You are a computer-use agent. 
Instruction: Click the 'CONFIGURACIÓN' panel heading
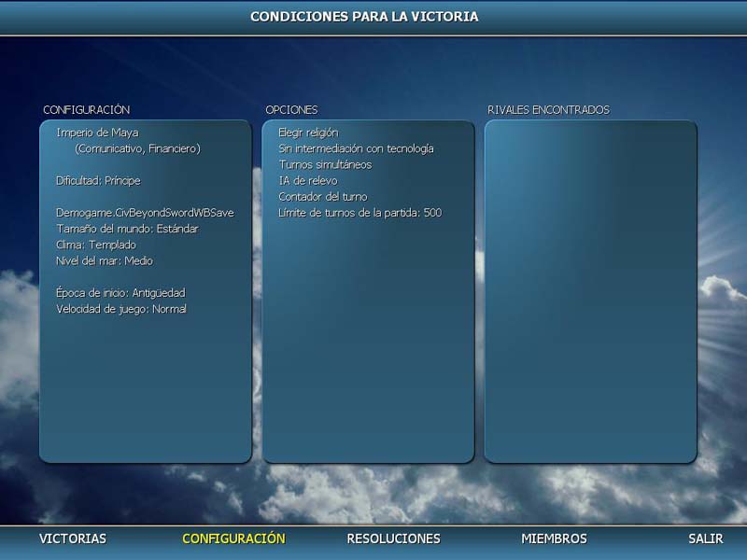pos(86,109)
